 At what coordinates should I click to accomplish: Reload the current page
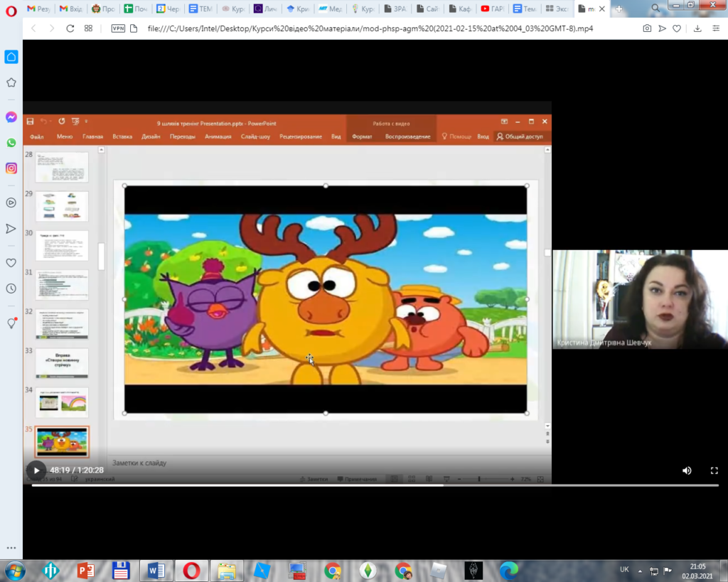coord(70,28)
